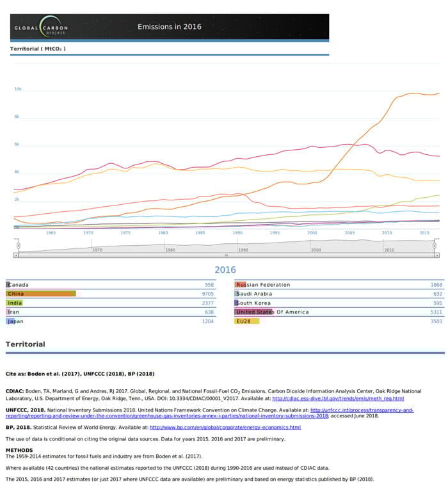Screen dimensions: 448x498
Task: Open the BP energy-economics link
Action: point(225,427)
